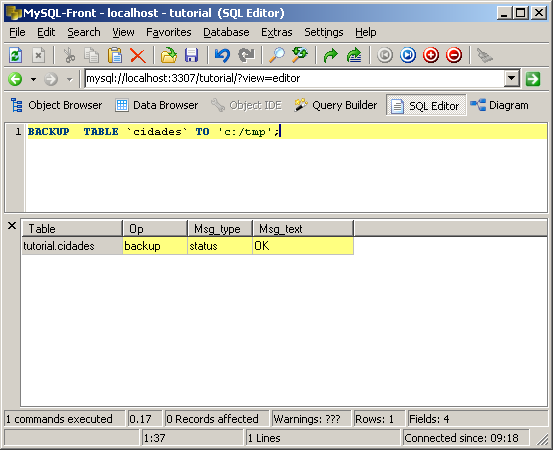Click the Msg_type column header

220,229
